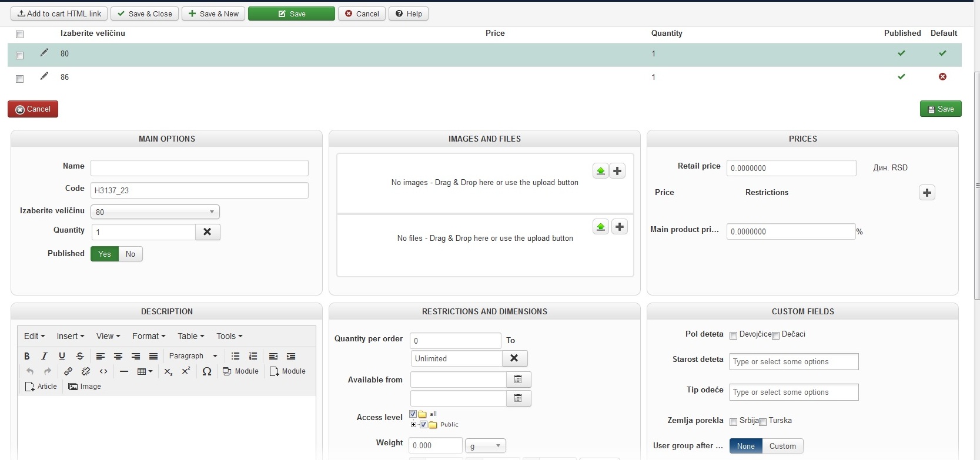Toggle the select-all checkbox in variants header
The image size is (980, 460).
(x=19, y=34)
